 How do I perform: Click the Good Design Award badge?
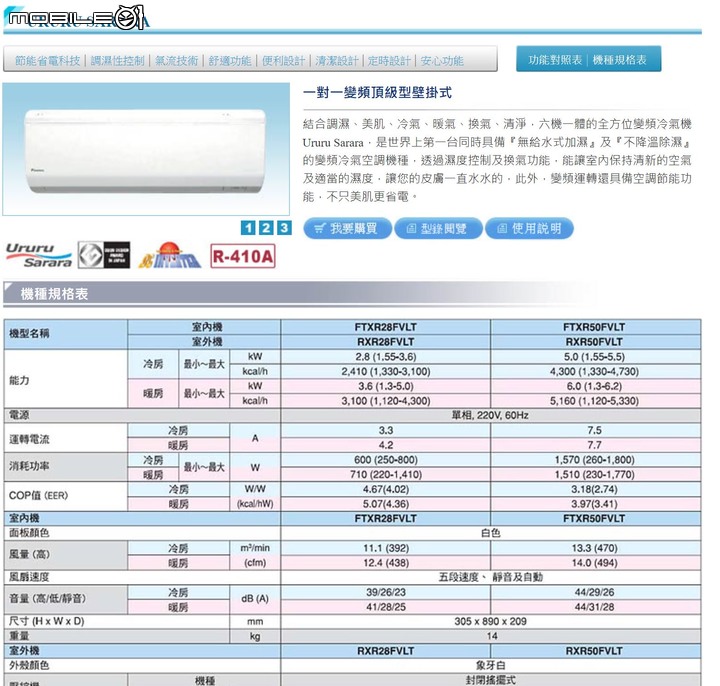[104, 255]
